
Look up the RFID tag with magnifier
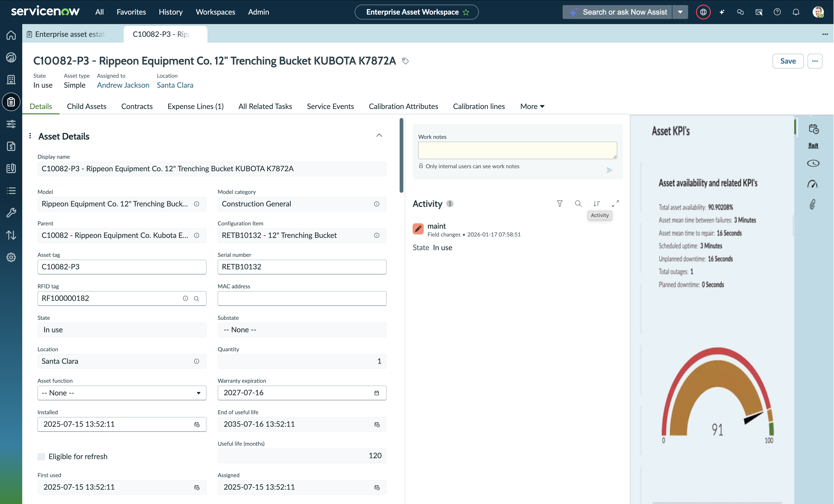[x=197, y=298]
